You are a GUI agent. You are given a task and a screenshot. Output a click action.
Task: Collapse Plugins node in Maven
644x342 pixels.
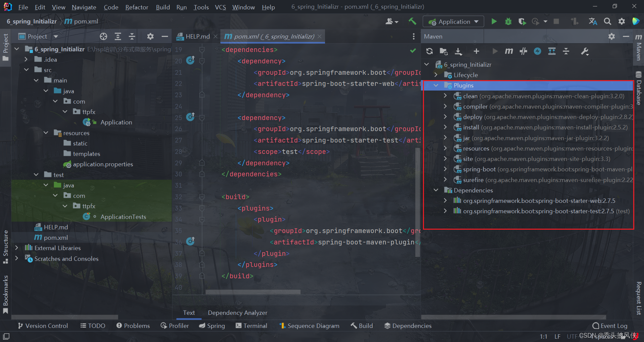coord(436,85)
